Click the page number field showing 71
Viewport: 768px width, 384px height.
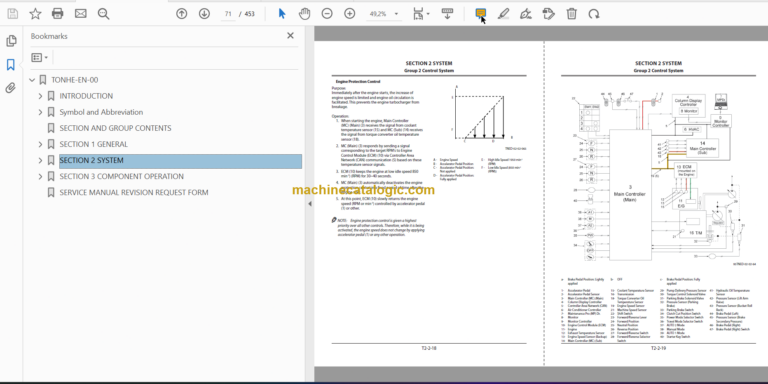tap(228, 14)
